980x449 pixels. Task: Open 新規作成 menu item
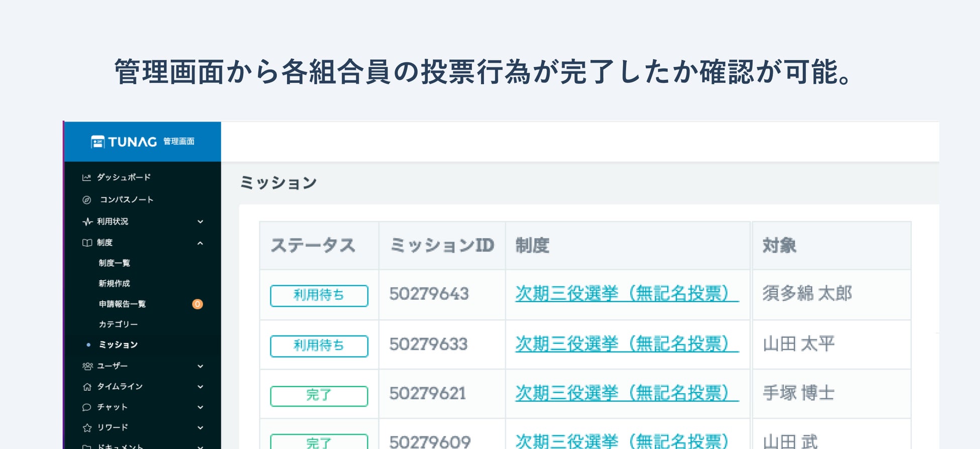point(114,284)
